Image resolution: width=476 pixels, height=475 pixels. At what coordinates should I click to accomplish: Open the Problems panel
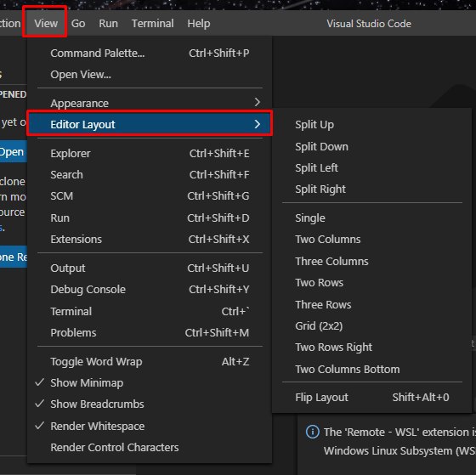click(x=150, y=332)
